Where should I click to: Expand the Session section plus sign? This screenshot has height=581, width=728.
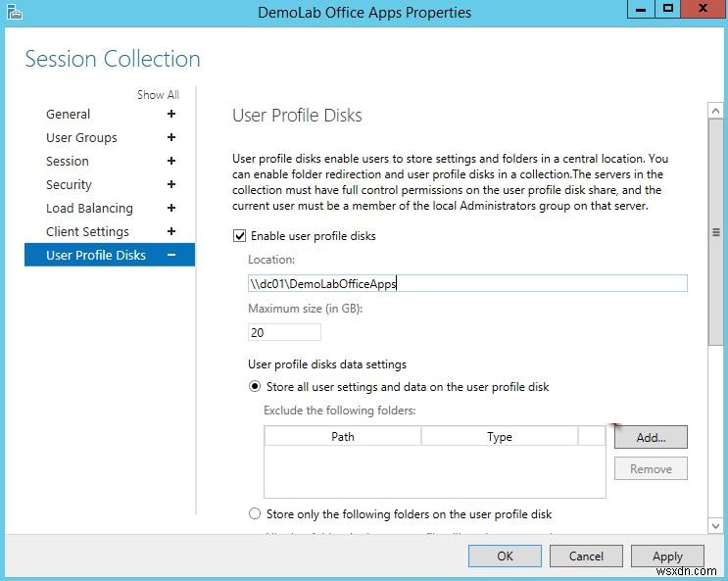171,161
